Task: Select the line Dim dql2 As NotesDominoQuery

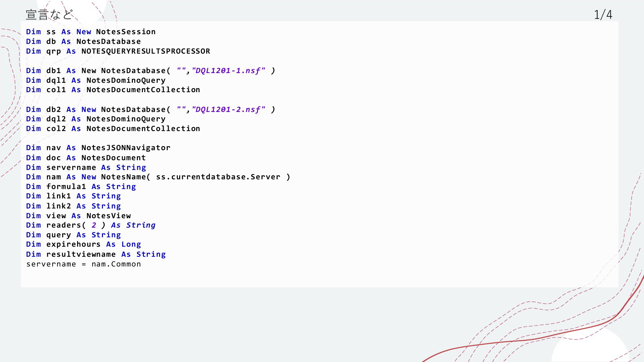Action: pos(96,119)
